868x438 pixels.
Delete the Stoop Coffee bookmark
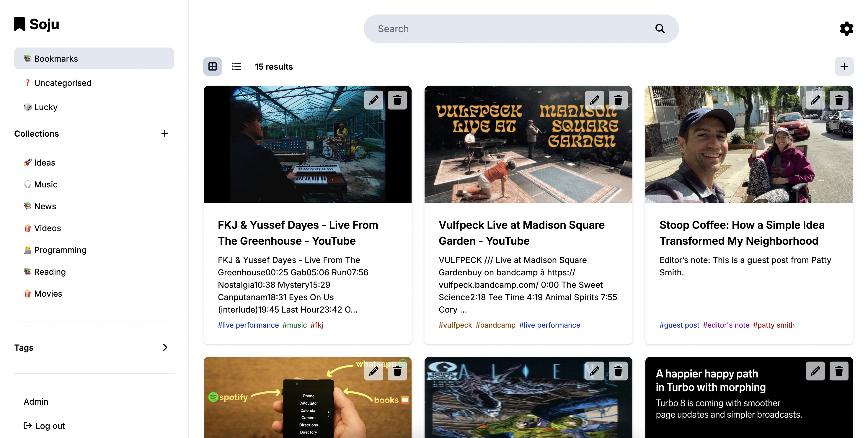click(x=839, y=100)
